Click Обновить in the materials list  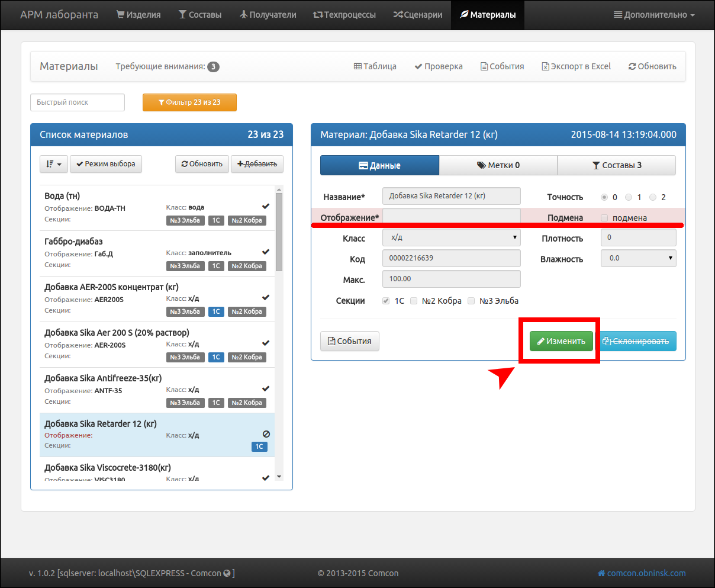click(202, 164)
